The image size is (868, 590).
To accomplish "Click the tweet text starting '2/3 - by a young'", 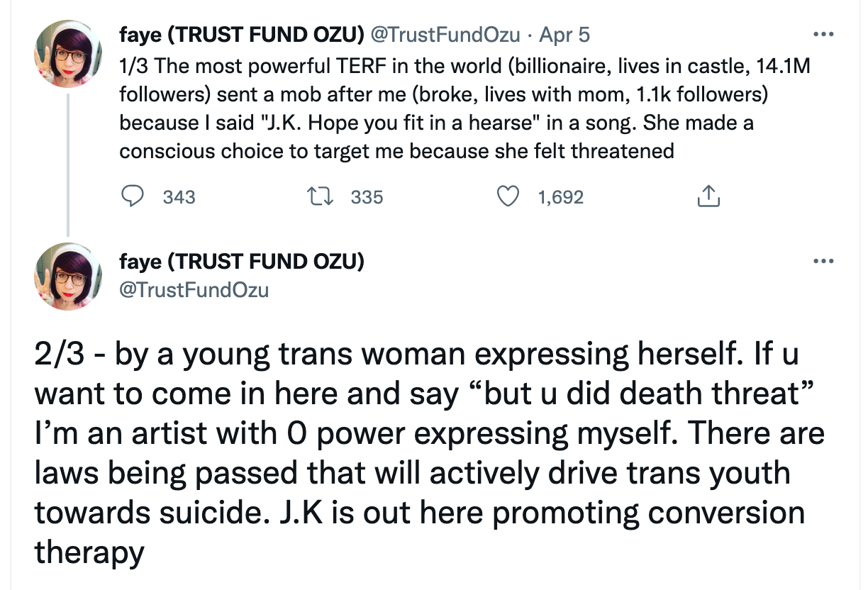I will click(430, 452).
